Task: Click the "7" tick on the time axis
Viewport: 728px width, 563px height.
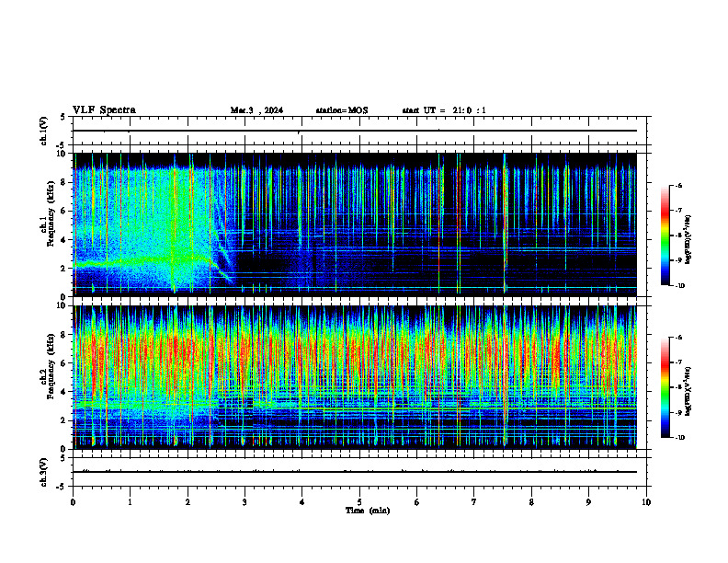Action: pyautogui.click(x=474, y=502)
